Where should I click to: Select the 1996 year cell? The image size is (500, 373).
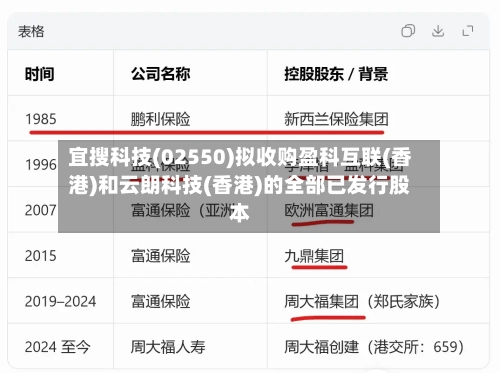[41, 165]
